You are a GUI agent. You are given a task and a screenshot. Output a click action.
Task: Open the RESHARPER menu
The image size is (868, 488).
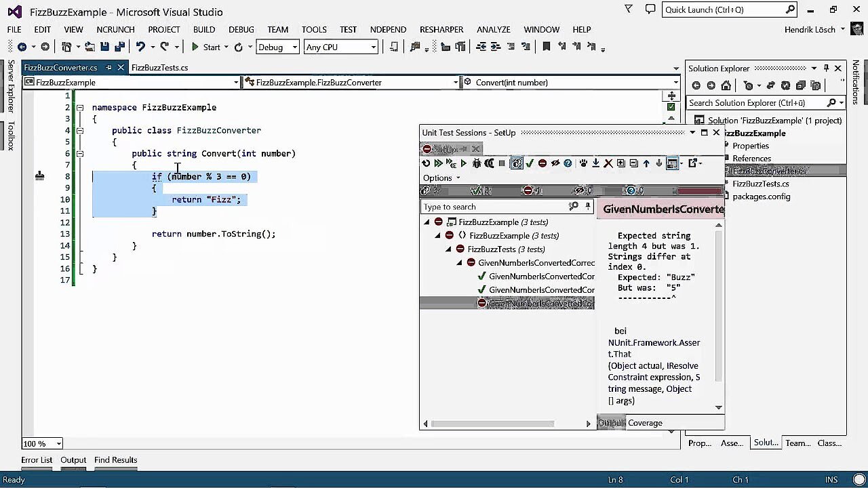pyautogui.click(x=441, y=30)
